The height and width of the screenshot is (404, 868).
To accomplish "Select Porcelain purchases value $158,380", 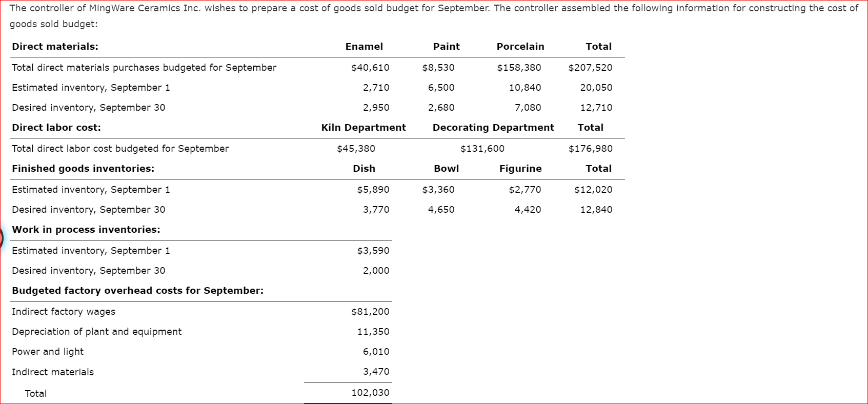I will pyautogui.click(x=519, y=68).
